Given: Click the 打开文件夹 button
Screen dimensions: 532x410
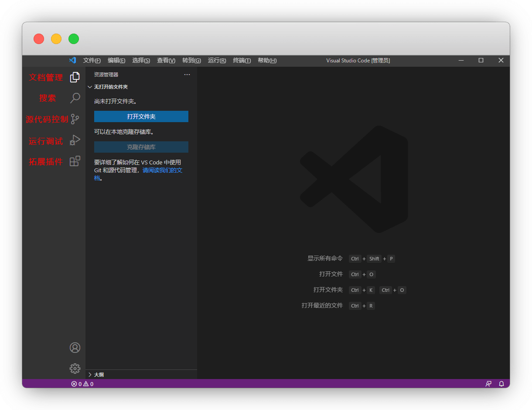Looking at the screenshot, I should (141, 116).
